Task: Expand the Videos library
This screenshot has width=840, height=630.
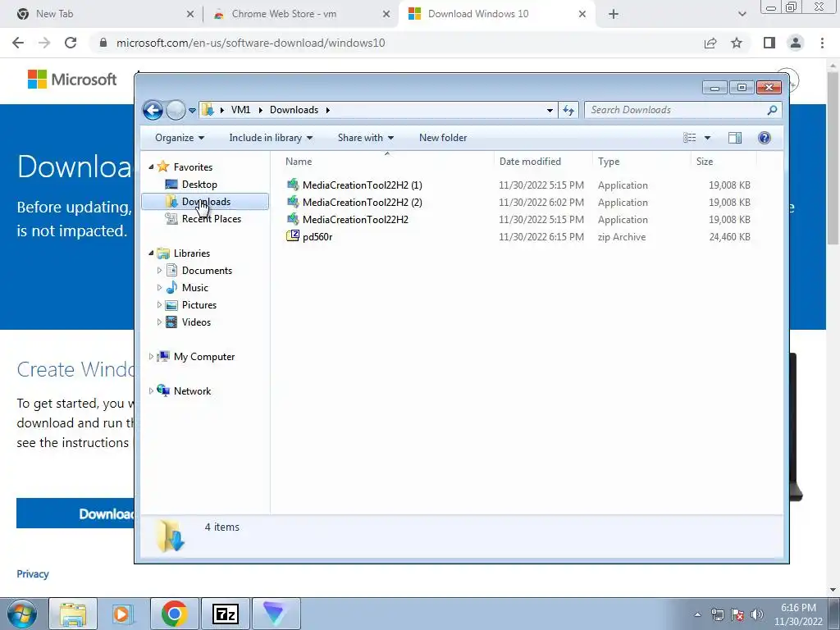Action: (159, 322)
